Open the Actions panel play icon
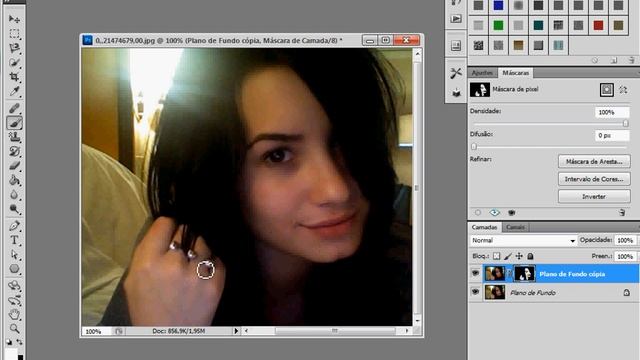 (456, 18)
